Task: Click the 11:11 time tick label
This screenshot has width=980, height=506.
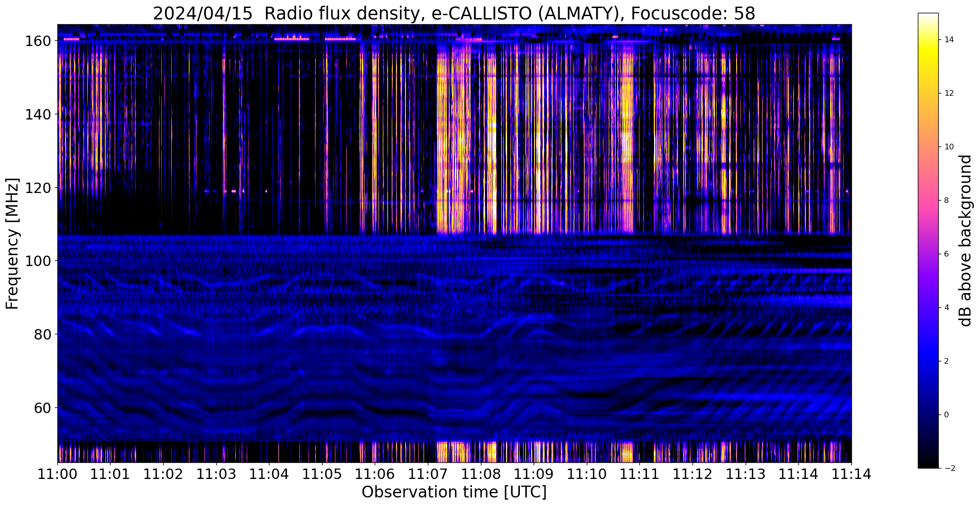Action: click(x=639, y=474)
